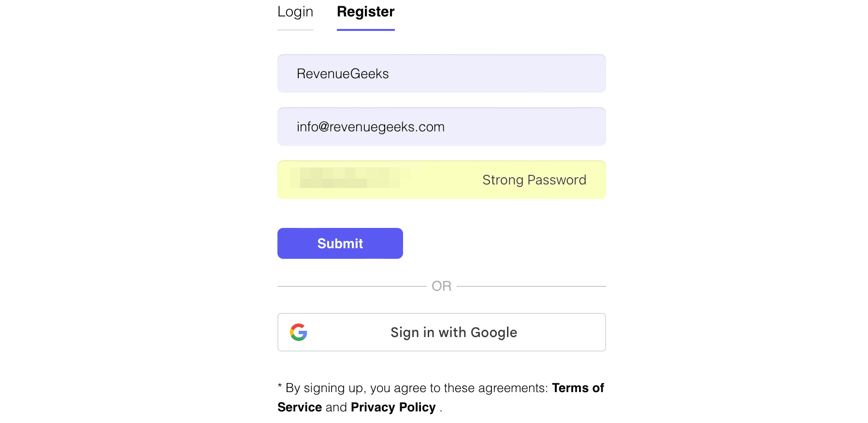The image size is (868, 423).
Task: Switch to the Login tab
Action: tap(295, 12)
